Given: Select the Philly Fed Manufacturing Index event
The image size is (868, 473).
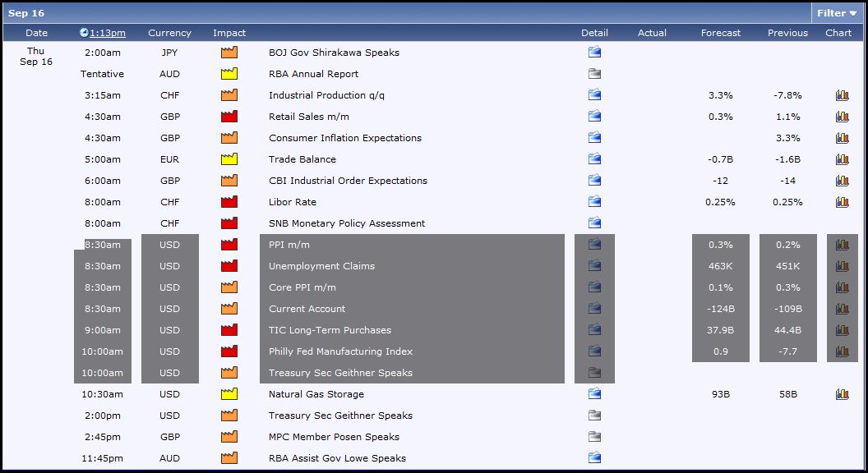Looking at the screenshot, I should click(x=340, y=351).
